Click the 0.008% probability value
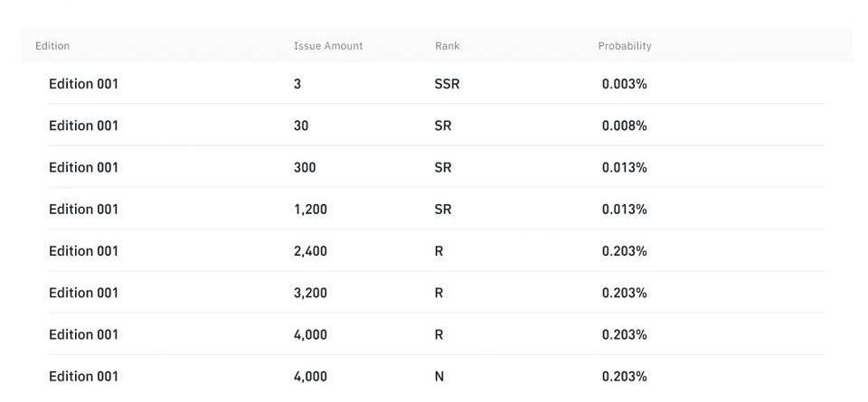The image size is (868, 402). click(624, 126)
